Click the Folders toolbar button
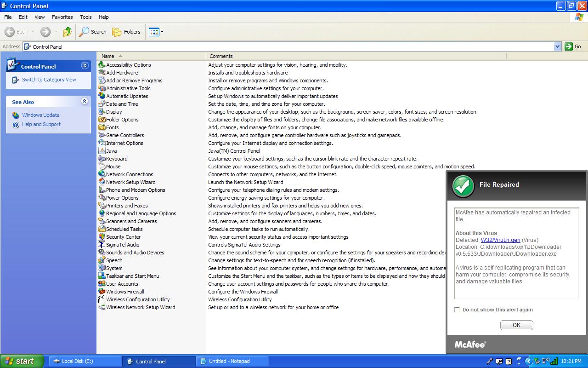Viewport: 588px width, 368px height. coord(126,32)
